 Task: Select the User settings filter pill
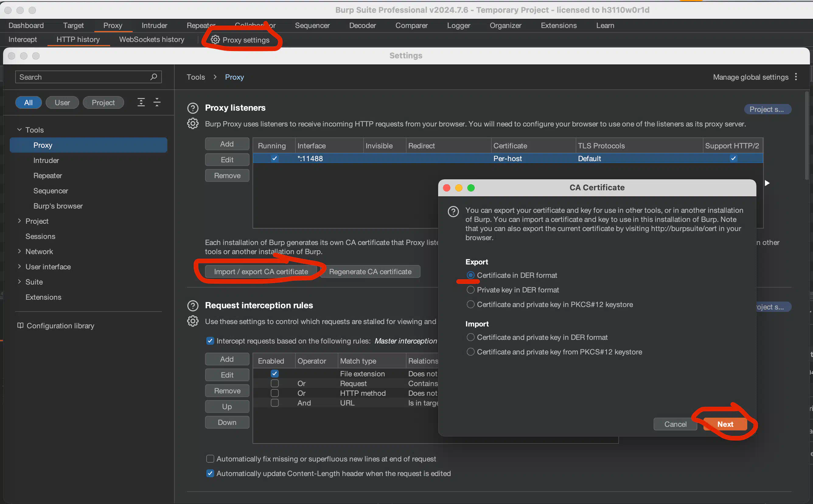(62, 103)
